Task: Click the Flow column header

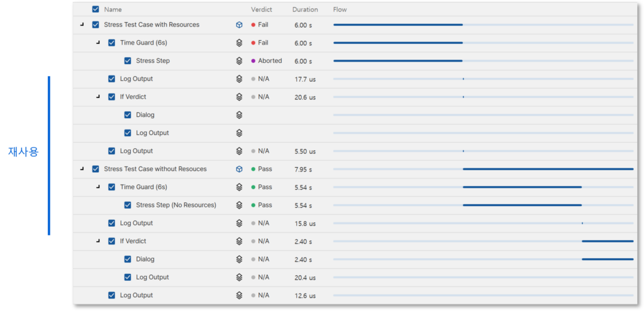Action: 340,9
